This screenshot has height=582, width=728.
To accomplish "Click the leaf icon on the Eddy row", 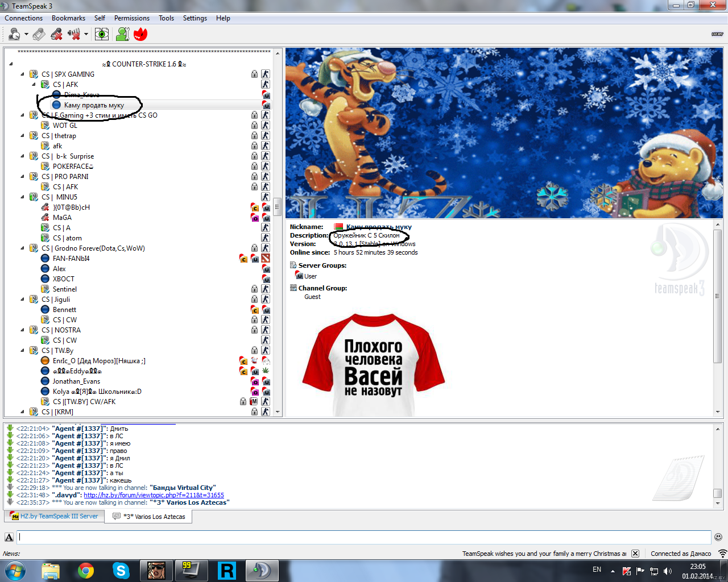I will 266,371.
